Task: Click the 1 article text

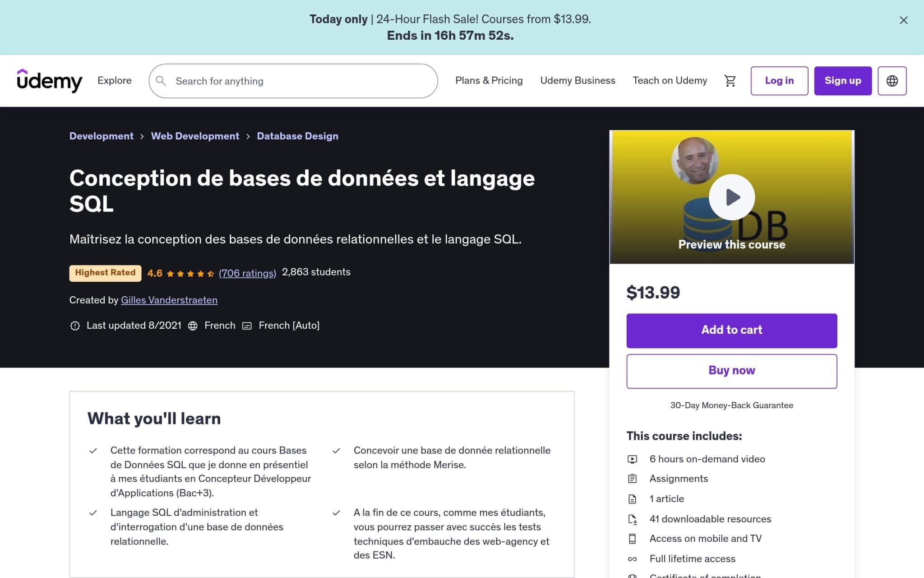Action: tap(666, 499)
